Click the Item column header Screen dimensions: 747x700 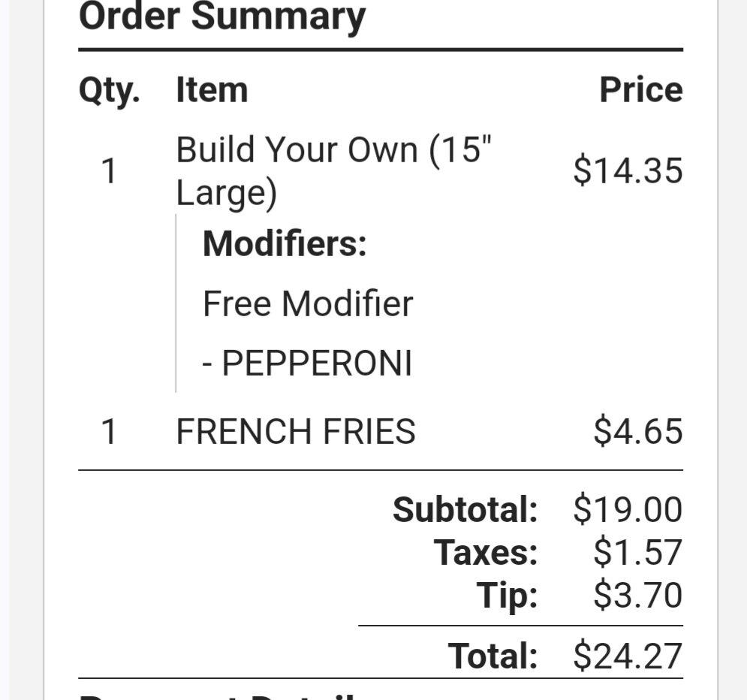coord(212,90)
